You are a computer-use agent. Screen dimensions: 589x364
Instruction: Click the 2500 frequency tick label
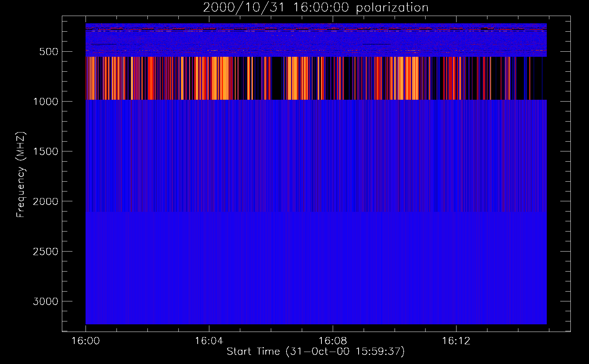(x=46, y=252)
